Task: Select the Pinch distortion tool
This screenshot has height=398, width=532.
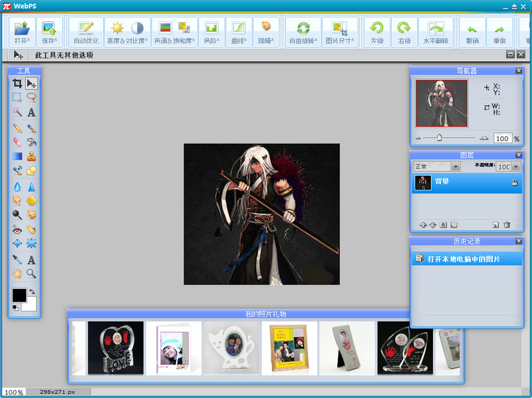Action: tap(31, 243)
